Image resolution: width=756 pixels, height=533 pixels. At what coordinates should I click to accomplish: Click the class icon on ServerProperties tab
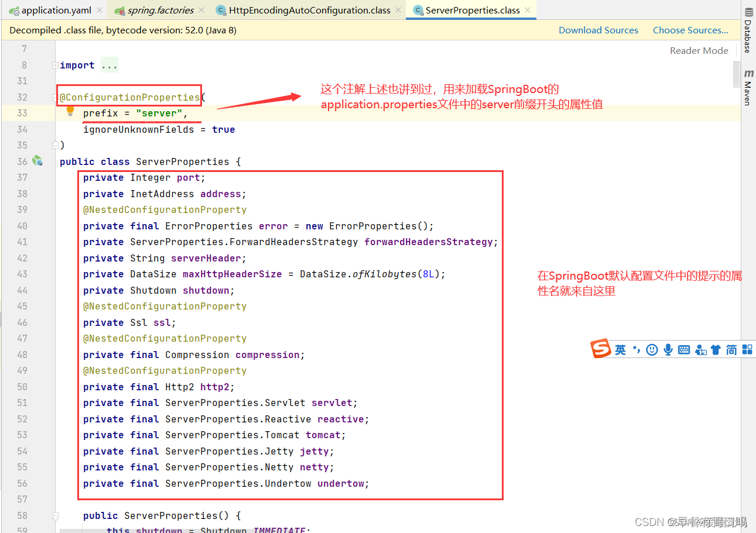(418, 10)
